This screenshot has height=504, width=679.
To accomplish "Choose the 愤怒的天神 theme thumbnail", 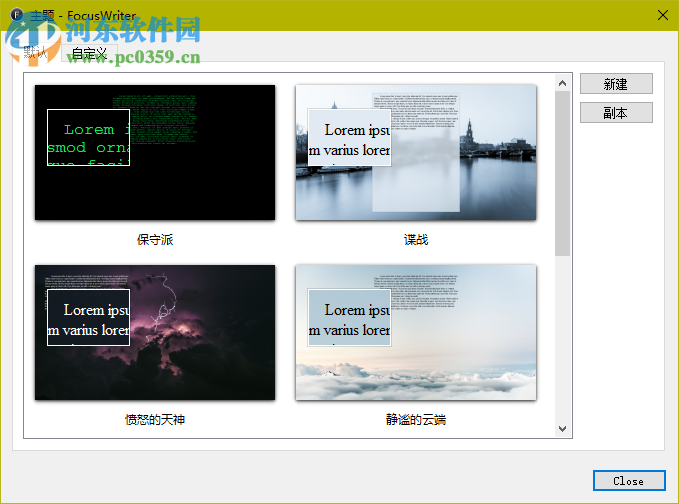I will (x=155, y=333).
